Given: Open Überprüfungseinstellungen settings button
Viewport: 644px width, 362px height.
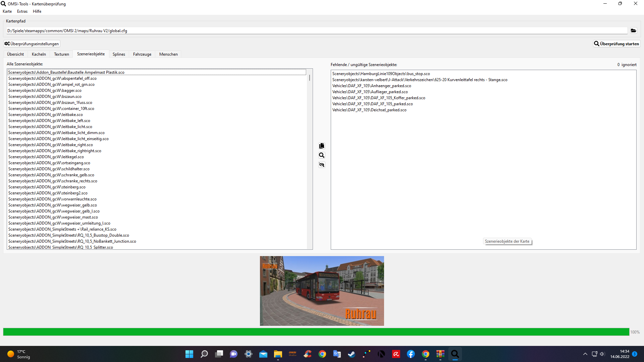Looking at the screenshot, I should coord(32,44).
